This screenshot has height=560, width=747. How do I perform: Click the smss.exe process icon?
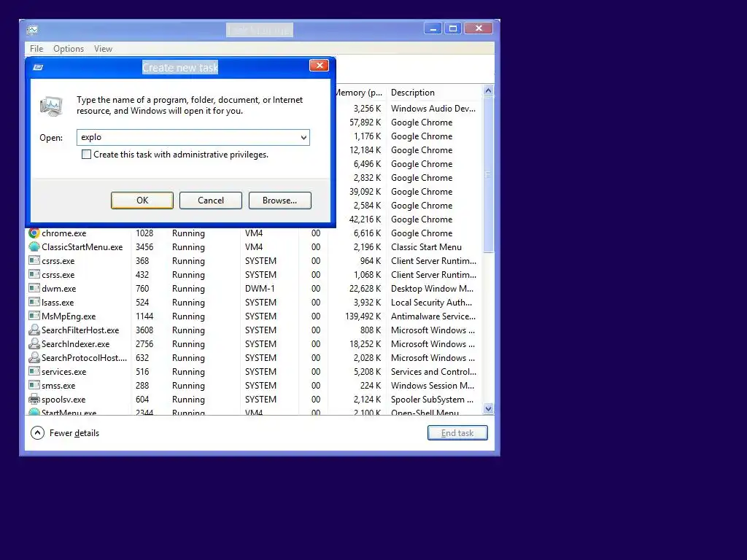coord(34,385)
